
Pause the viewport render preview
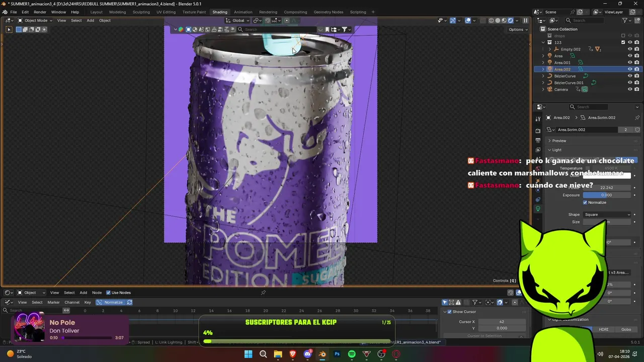click(525, 21)
